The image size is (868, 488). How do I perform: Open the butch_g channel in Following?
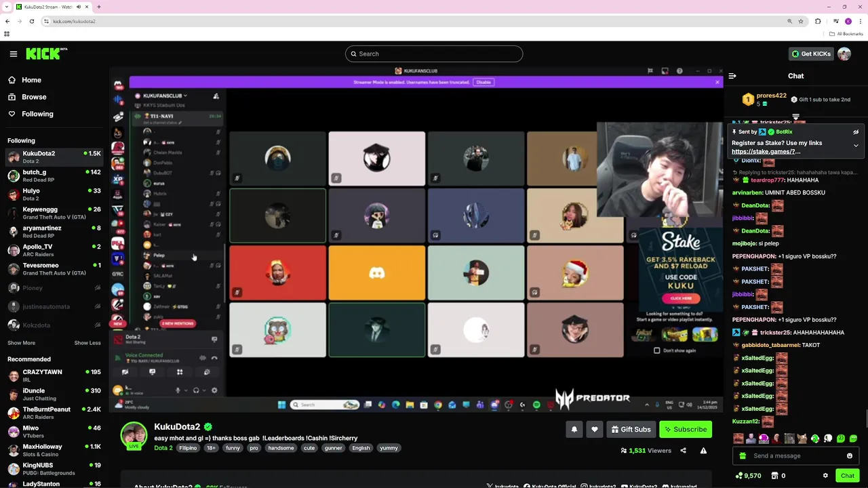point(54,176)
